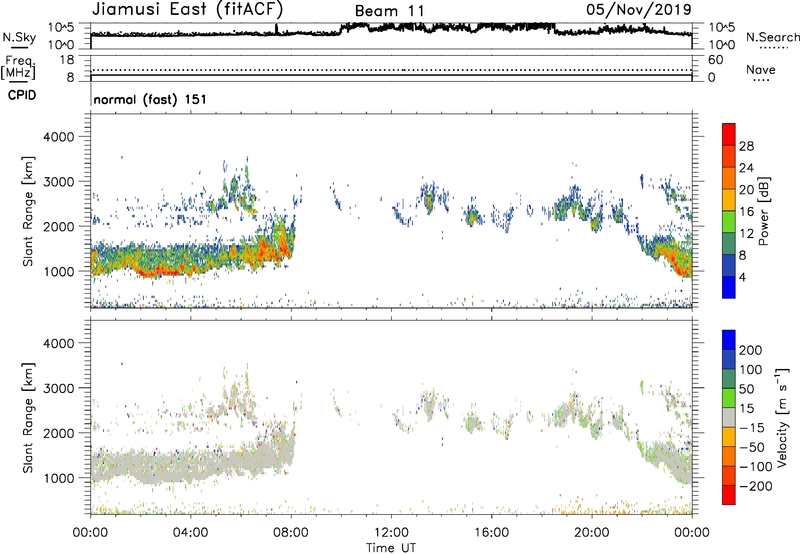Click the "Power [dB]" colorbar title
The height and width of the screenshot is (554, 800).
click(x=763, y=211)
